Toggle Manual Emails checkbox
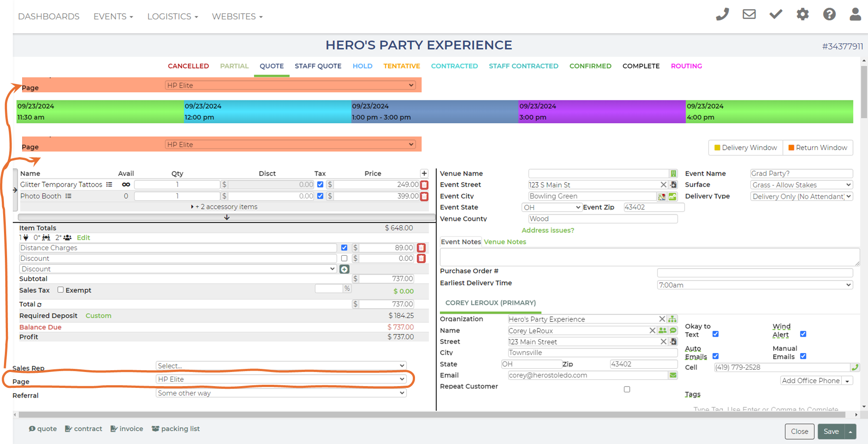The image size is (868, 444). click(803, 356)
